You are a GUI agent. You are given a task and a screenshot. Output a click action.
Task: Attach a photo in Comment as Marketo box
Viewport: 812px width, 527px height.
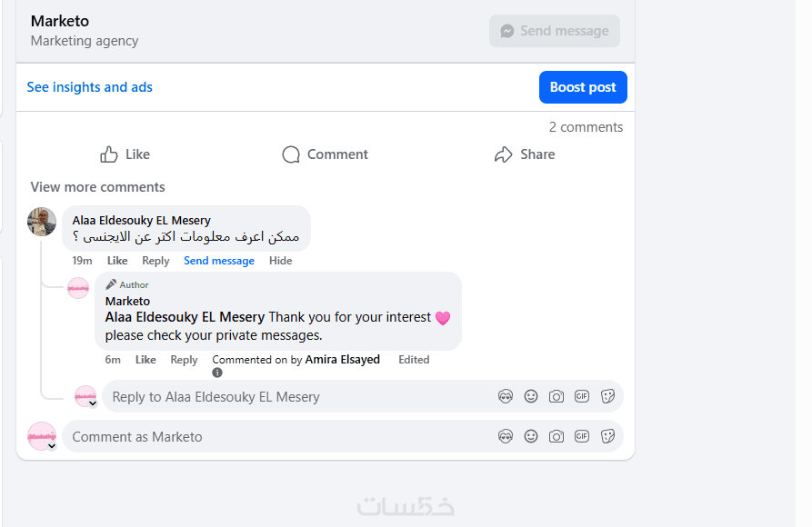point(556,436)
